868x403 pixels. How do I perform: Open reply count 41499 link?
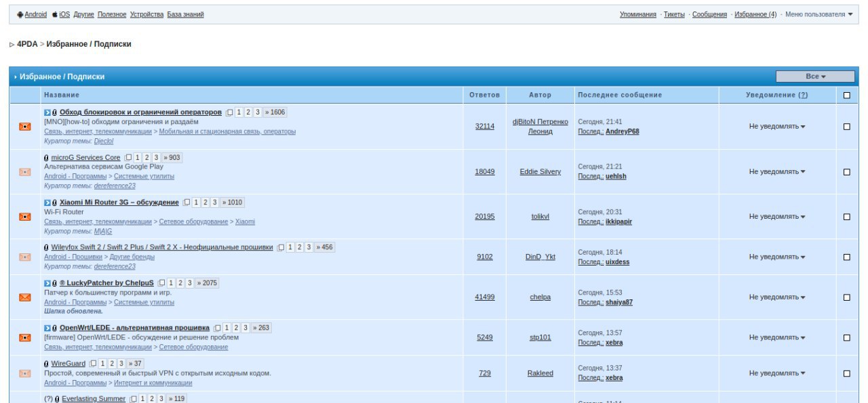(x=485, y=297)
